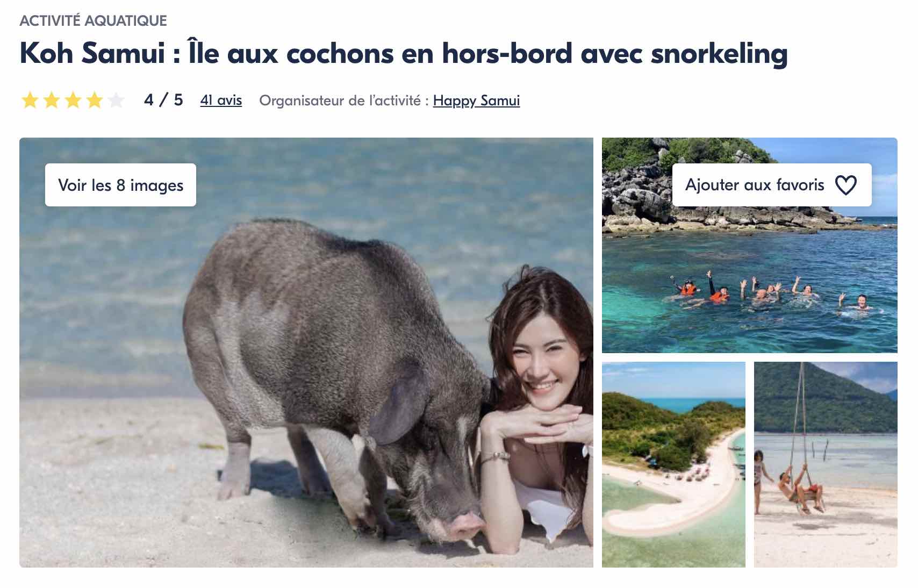Add activity with Ajouter aux favoris
Viewport: 918px width, 588px height.
tap(772, 185)
